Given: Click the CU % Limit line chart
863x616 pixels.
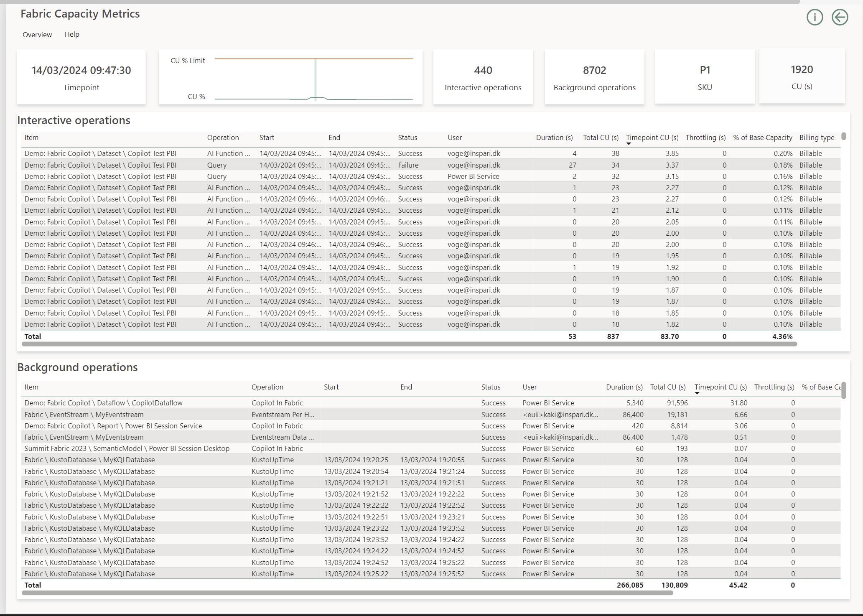Looking at the screenshot, I should point(290,77).
